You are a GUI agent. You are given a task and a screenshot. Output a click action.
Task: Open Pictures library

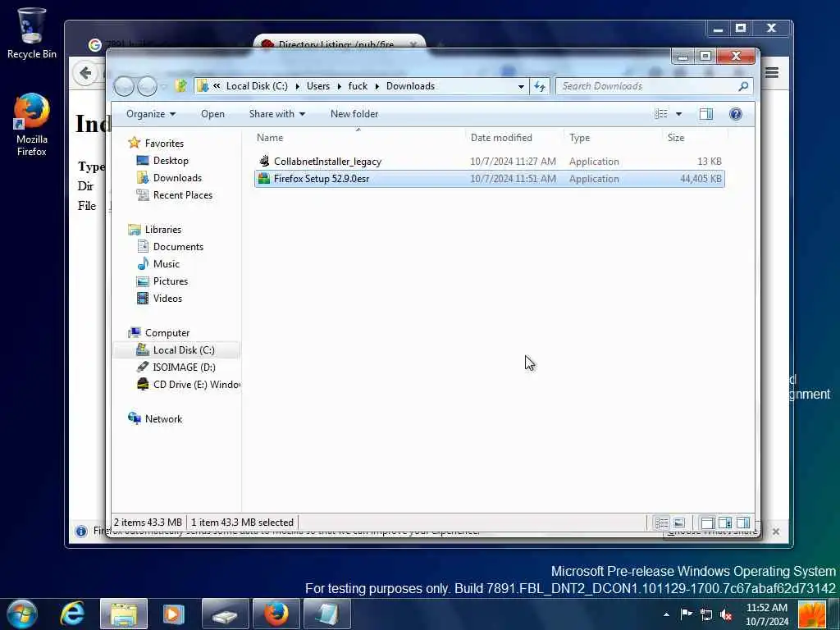171,281
